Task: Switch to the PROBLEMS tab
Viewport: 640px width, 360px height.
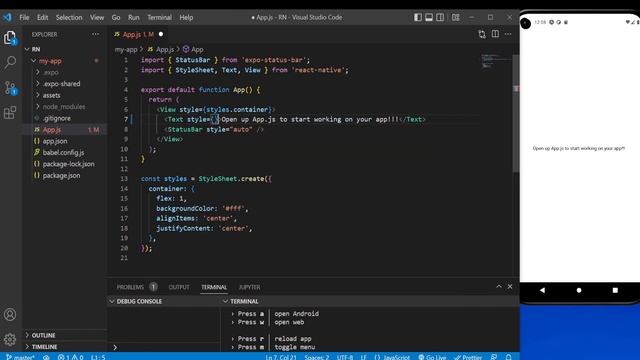Action: click(x=136, y=287)
